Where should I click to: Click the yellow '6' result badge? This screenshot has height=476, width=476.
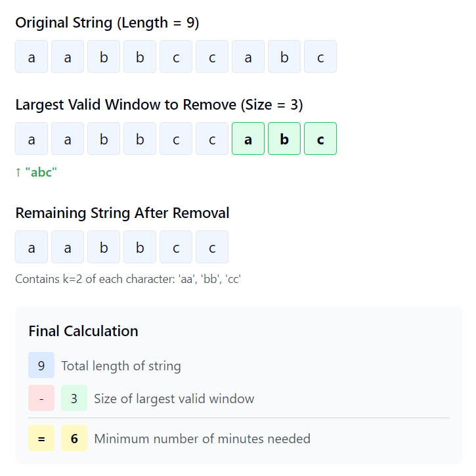pos(74,439)
